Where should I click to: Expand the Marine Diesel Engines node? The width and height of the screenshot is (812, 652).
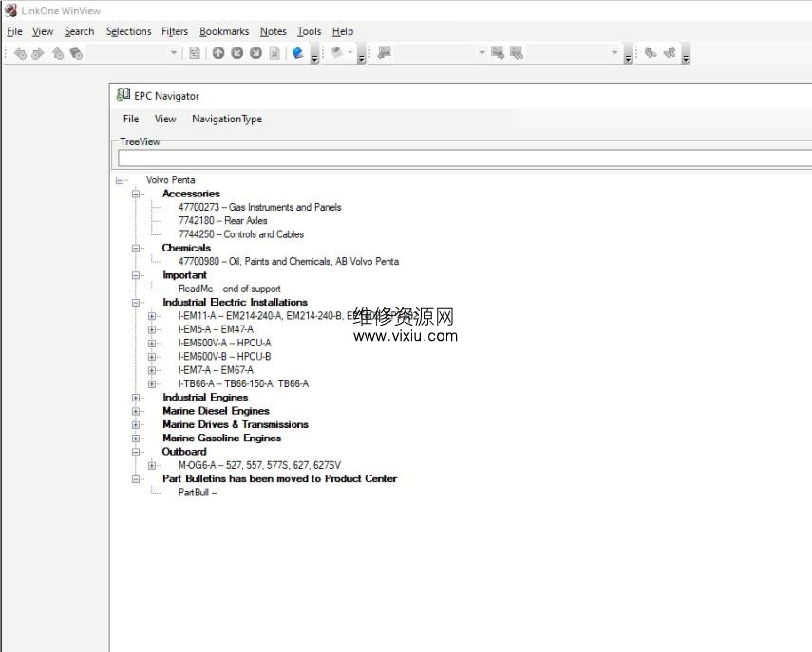(136, 411)
